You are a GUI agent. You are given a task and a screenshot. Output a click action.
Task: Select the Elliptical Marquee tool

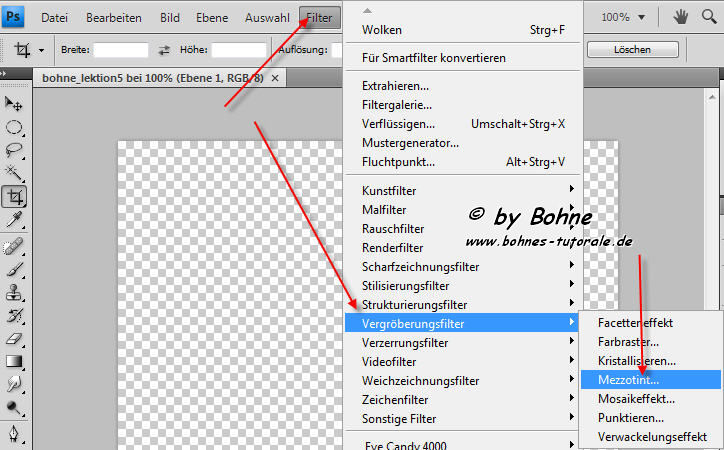pos(15,127)
